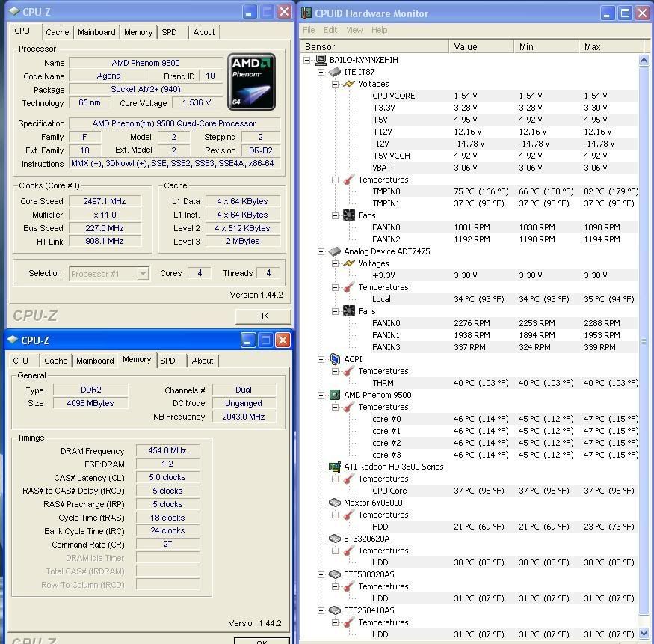The width and height of the screenshot is (654, 644).
Task: Click the ITE IT87 chip icon
Action: pos(335,73)
